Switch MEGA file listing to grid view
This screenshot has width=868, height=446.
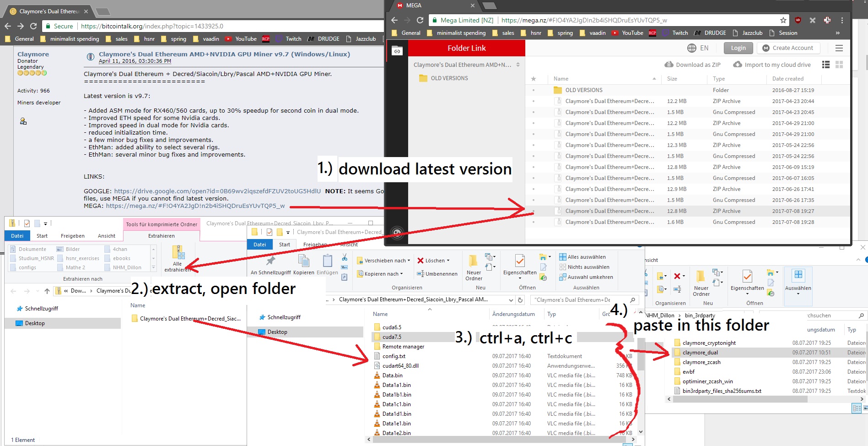point(839,65)
